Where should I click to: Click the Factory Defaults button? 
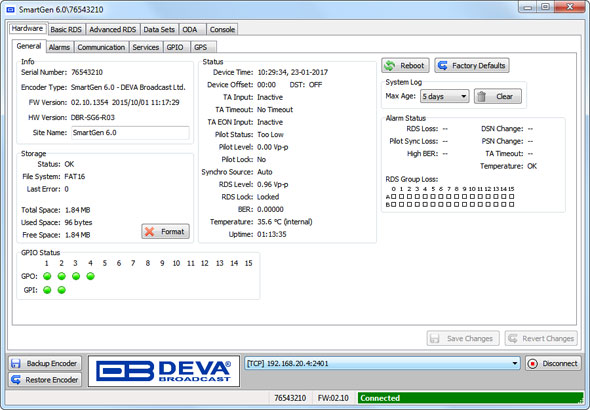(x=472, y=65)
